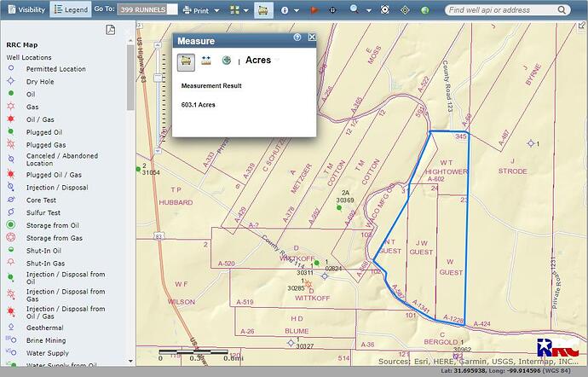Click the '603.1 Acres' measurement result

(x=198, y=105)
